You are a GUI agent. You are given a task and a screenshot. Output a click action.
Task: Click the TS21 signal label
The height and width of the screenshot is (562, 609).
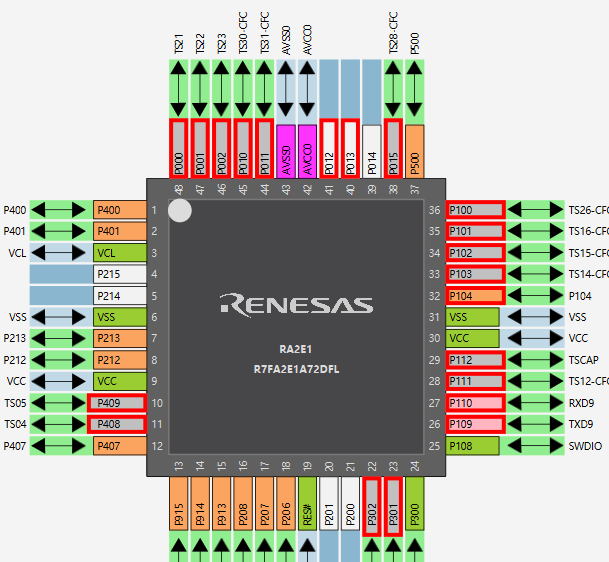coord(179,44)
